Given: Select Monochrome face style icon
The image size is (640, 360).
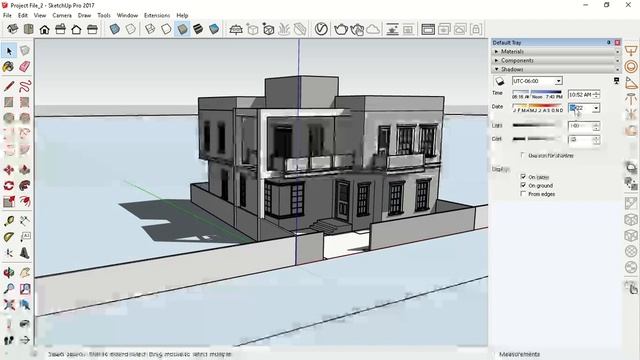Looking at the screenshot, I should pos(214,29).
